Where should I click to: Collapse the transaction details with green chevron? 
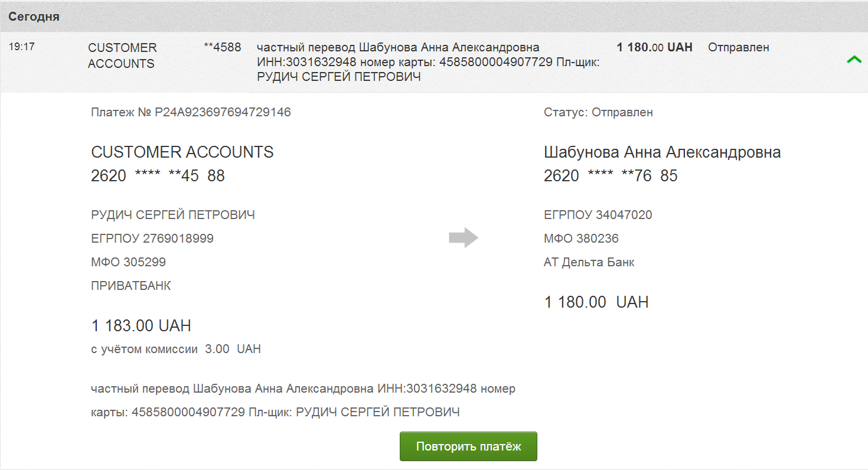854,60
